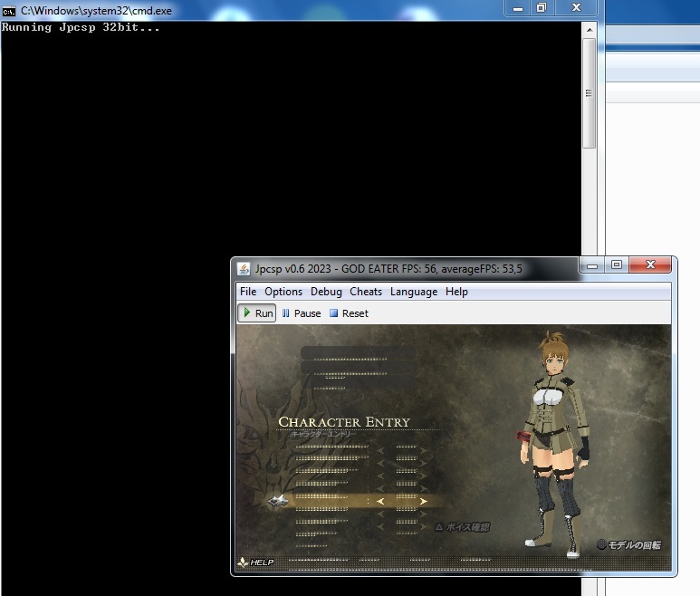700x596 pixels.
Task: Expand the Cheats menu
Action: click(x=366, y=292)
